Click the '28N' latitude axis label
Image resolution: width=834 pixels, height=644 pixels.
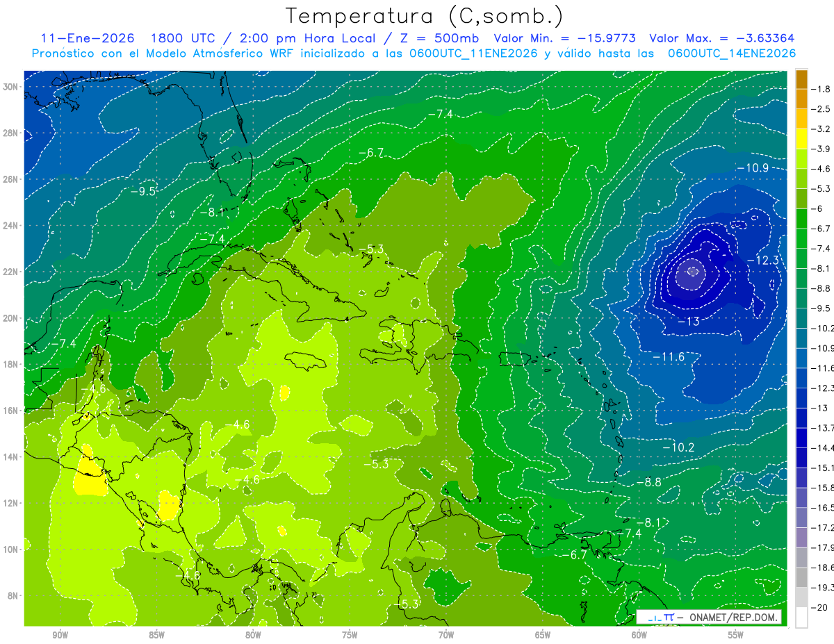11,133
